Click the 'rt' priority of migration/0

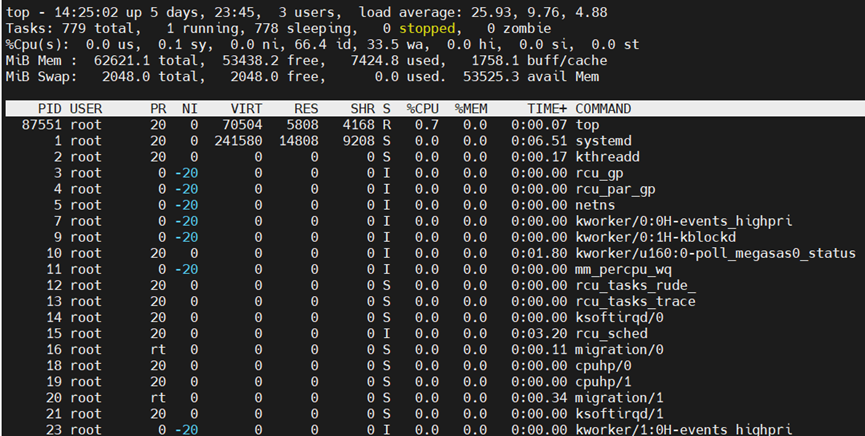158,349
